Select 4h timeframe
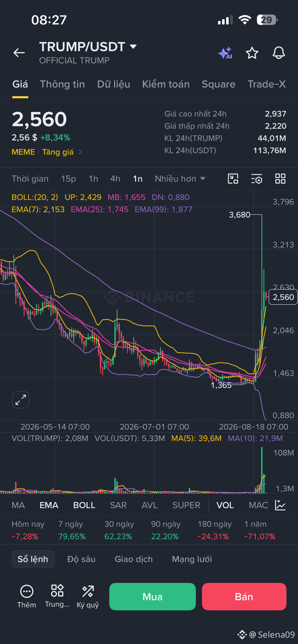Screen dimensions: 298x644 pos(115,179)
